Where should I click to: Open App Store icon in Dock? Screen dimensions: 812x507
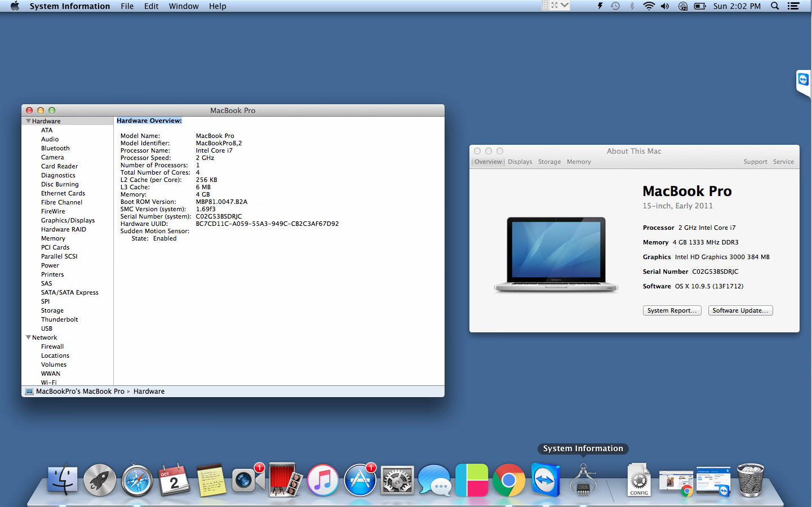click(360, 479)
